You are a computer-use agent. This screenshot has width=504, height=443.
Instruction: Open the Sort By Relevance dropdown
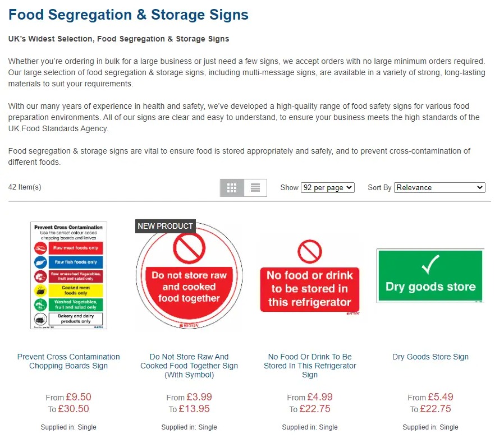pos(439,188)
